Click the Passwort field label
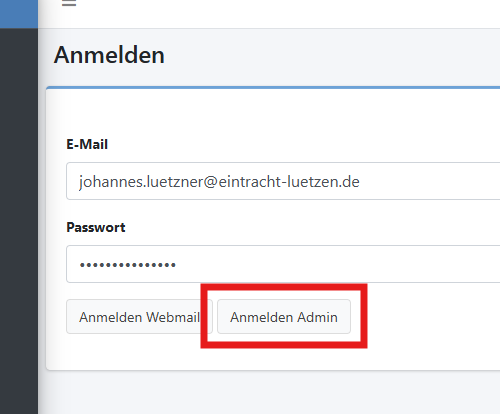The width and height of the screenshot is (500, 414). click(96, 227)
